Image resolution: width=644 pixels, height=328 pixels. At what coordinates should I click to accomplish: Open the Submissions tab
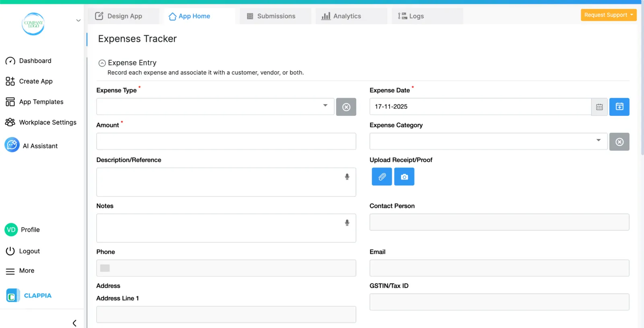click(276, 16)
